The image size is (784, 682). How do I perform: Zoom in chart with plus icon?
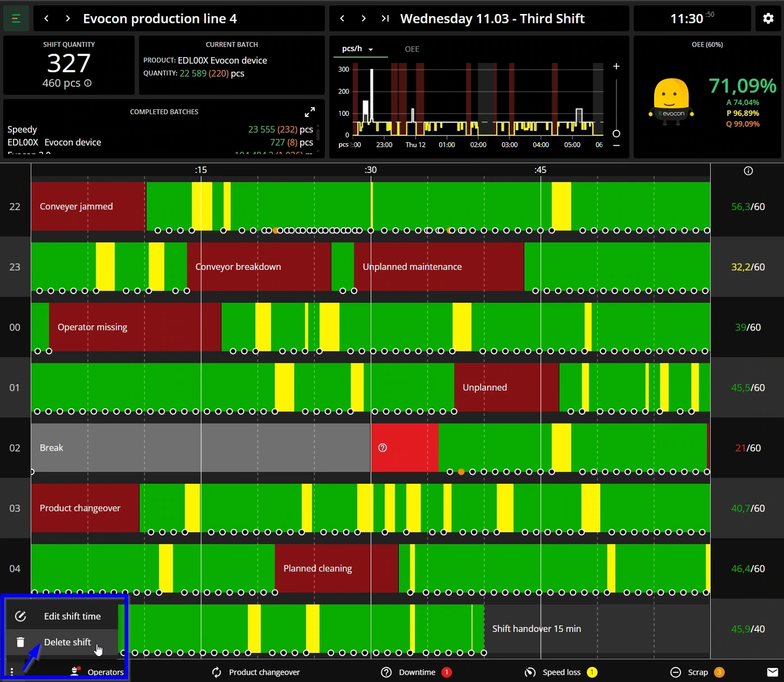(x=617, y=66)
